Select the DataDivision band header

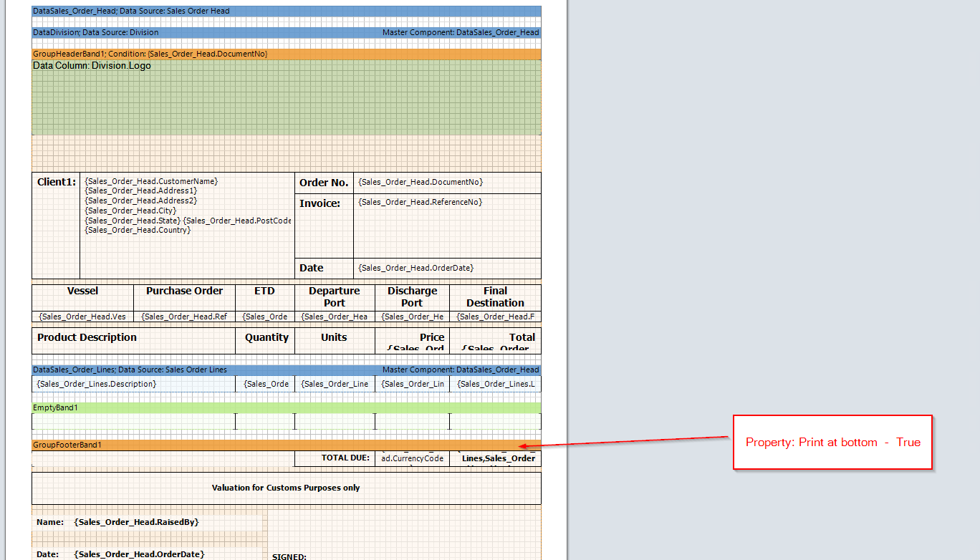[x=286, y=32]
